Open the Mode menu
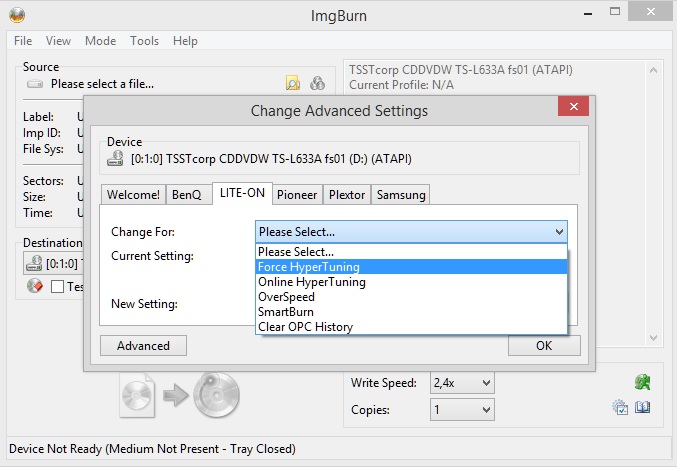Screen dimensions: 677x468 (100, 41)
